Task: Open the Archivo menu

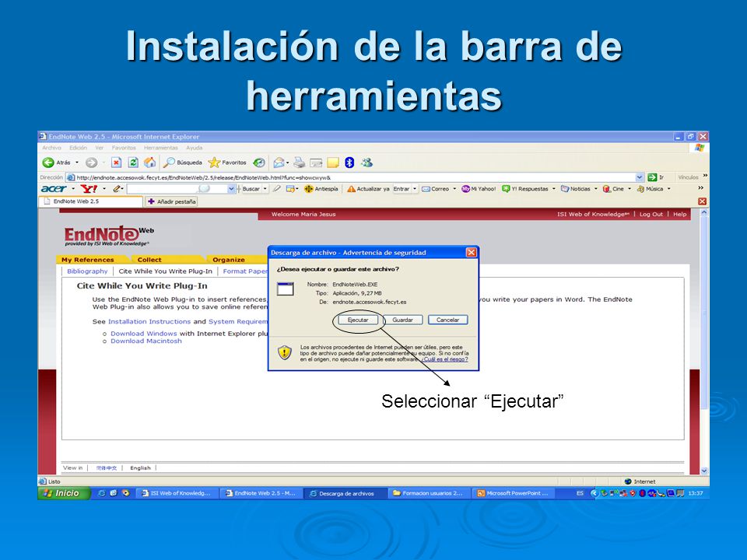Action: click(51, 148)
